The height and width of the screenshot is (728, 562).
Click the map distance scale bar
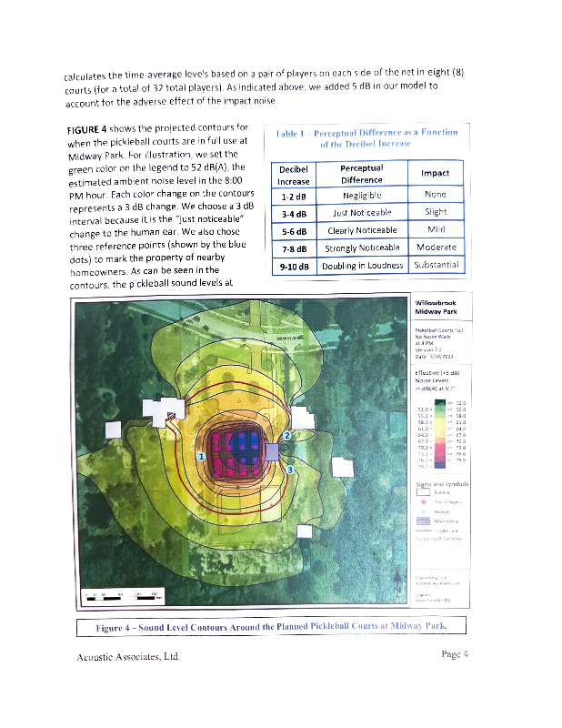pyautogui.click(x=123, y=597)
